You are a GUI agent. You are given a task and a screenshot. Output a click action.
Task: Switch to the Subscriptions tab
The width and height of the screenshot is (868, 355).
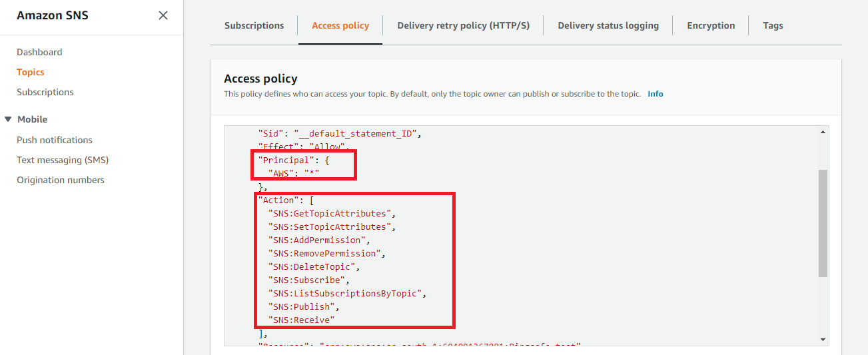pyautogui.click(x=254, y=25)
